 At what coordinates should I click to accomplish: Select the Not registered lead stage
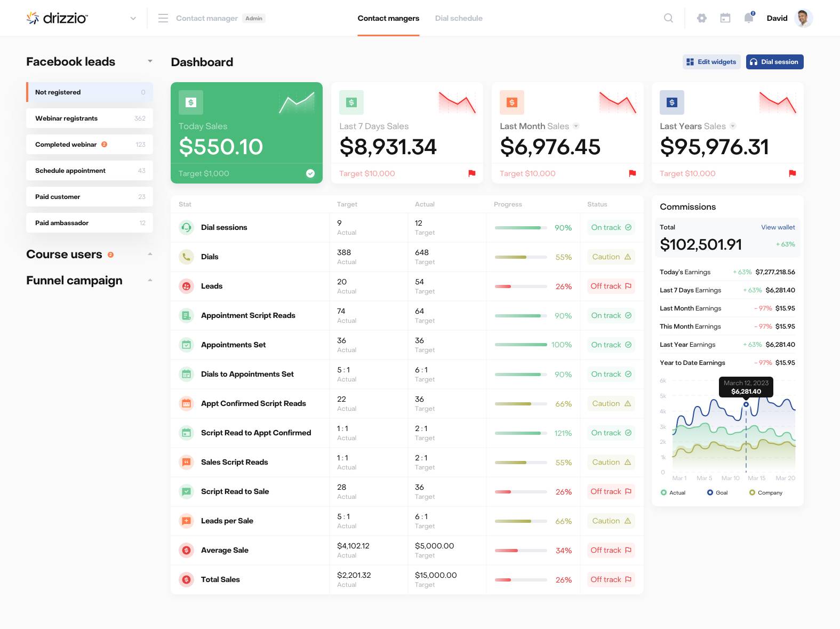tap(90, 92)
